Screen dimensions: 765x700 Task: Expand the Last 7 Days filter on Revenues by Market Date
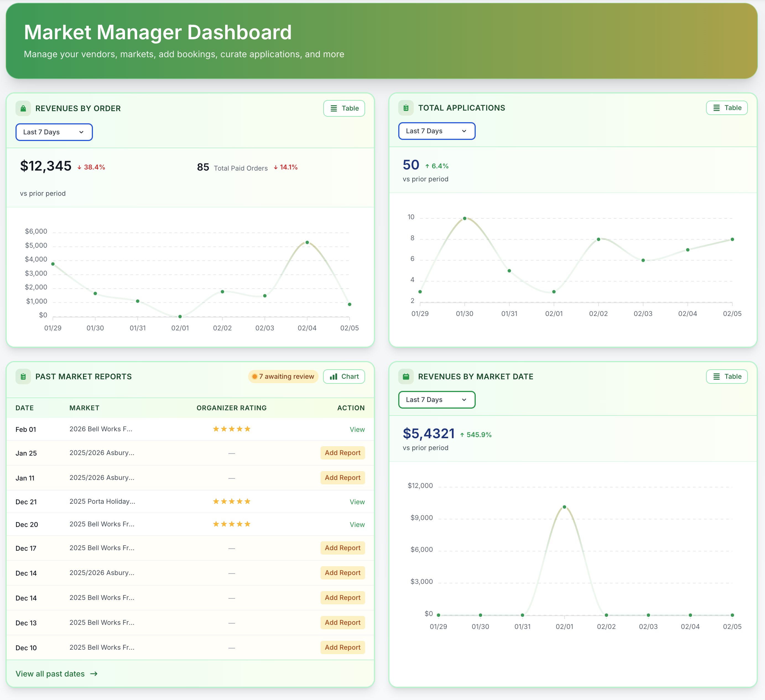tap(436, 399)
